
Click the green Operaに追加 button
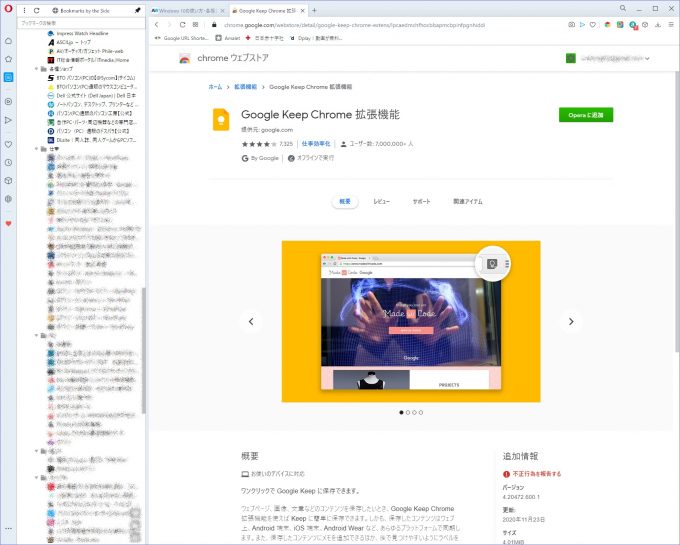(586, 115)
